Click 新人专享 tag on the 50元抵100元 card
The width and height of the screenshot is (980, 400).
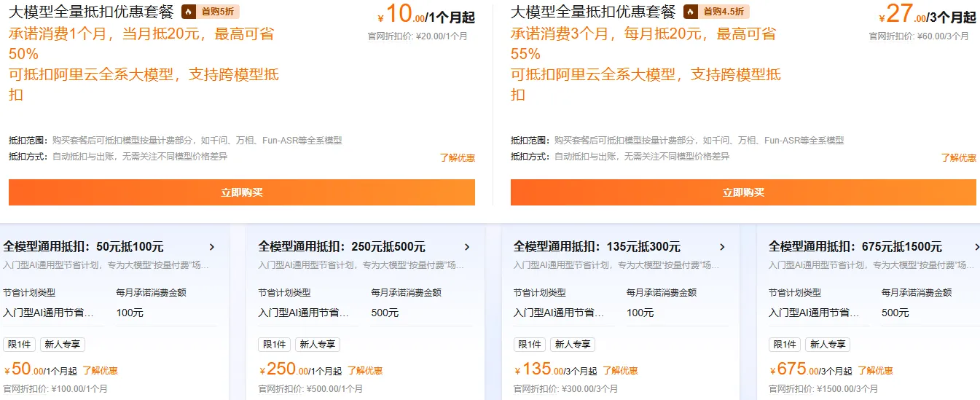tap(63, 345)
